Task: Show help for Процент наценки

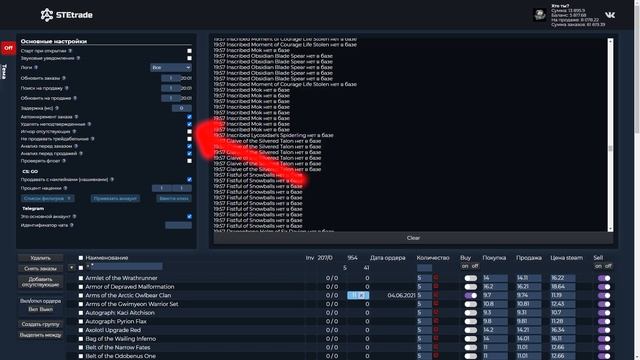Action: coord(65,188)
